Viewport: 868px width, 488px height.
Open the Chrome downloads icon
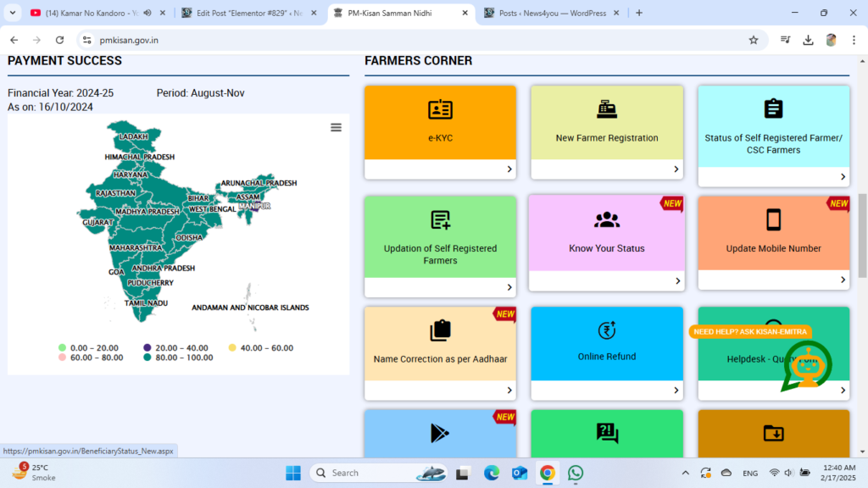[808, 40]
